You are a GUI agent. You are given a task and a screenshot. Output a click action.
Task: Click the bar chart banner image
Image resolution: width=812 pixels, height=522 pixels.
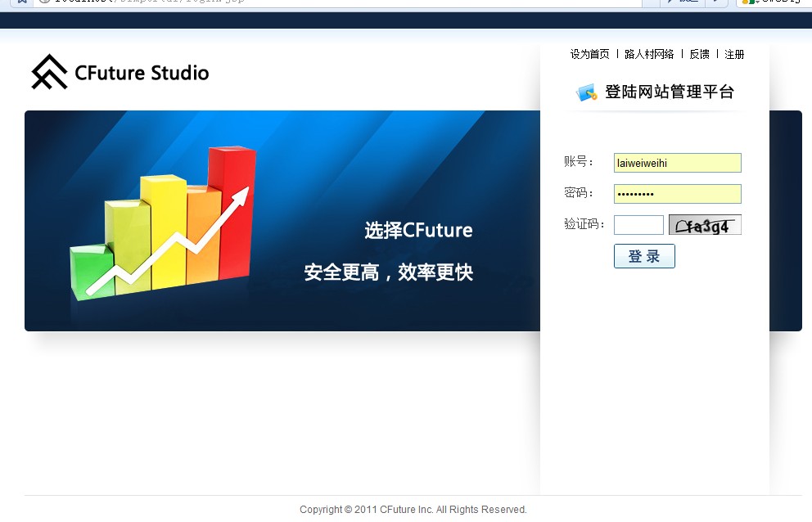point(163,223)
